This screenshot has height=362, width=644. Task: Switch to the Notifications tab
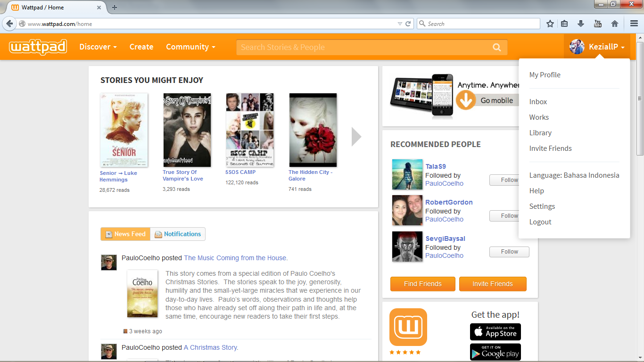pyautogui.click(x=178, y=234)
